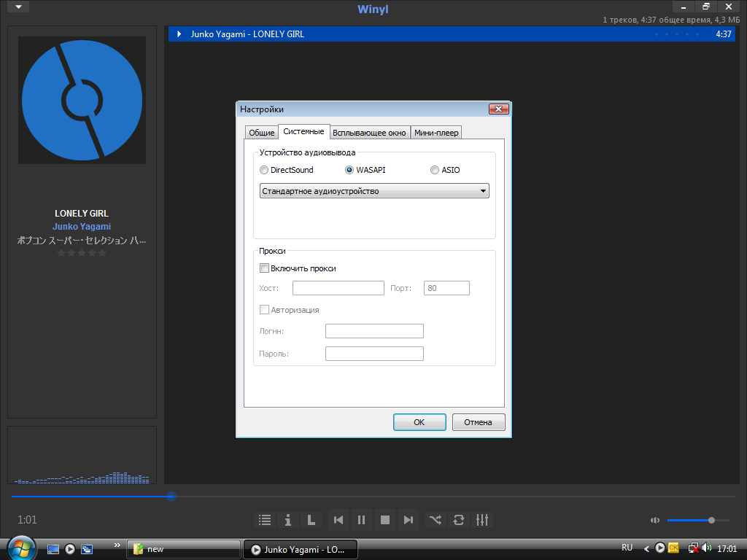
Task: Click the Winyl album cover art
Action: coord(82,101)
